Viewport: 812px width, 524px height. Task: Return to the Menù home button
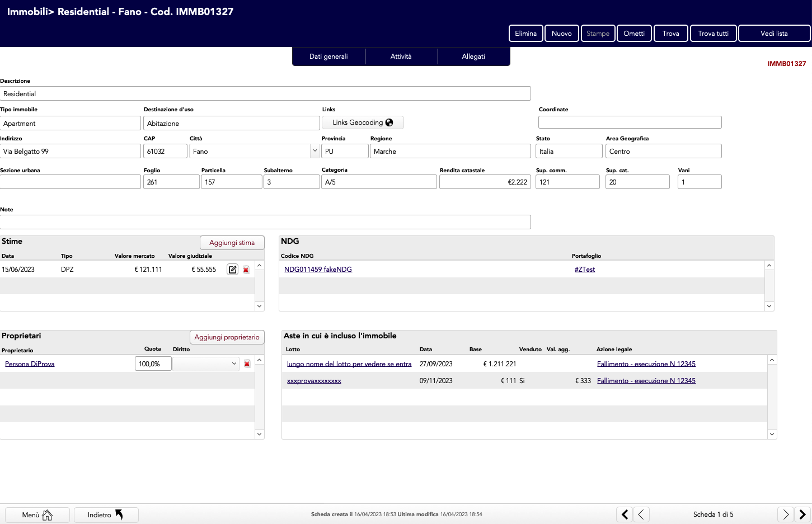[37, 515]
